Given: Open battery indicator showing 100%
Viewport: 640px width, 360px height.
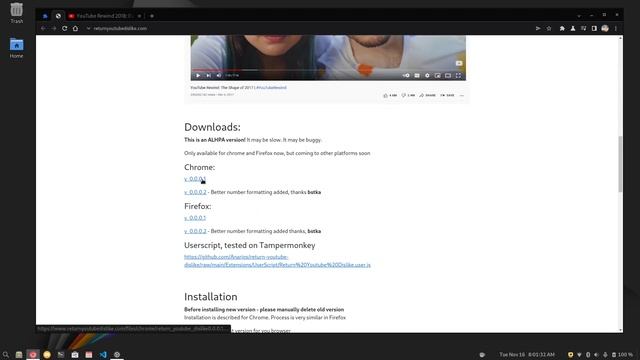Looking at the screenshot, I should coord(622,355).
